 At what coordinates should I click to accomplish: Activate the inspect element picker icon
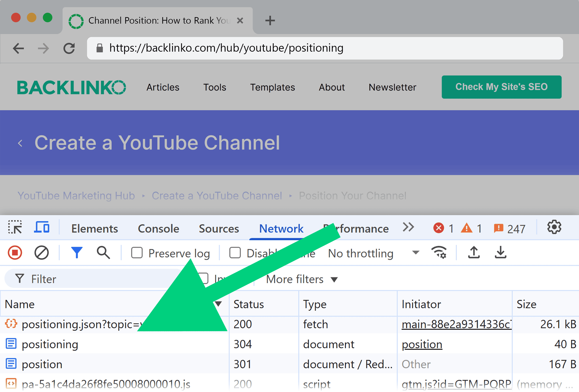coord(15,227)
